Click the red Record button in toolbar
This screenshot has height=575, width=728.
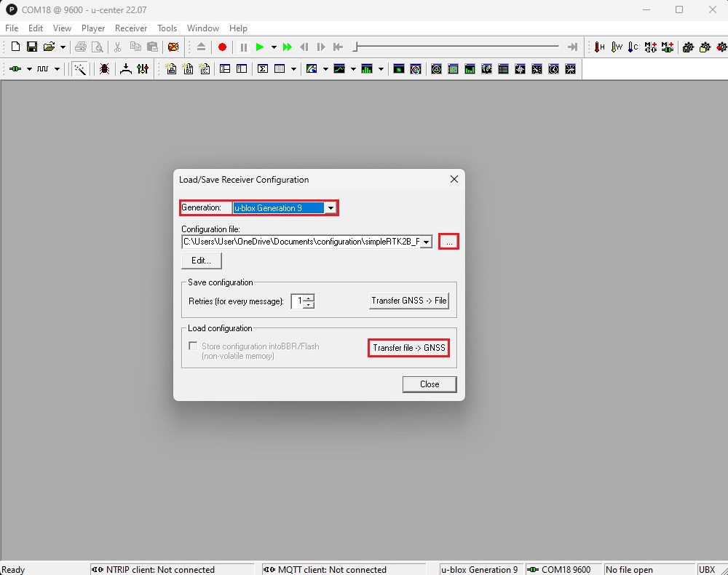[x=222, y=47]
